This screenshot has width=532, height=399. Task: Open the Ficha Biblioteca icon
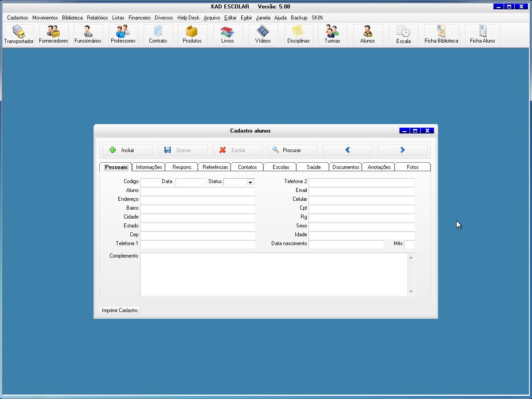[x=441, y=35]
